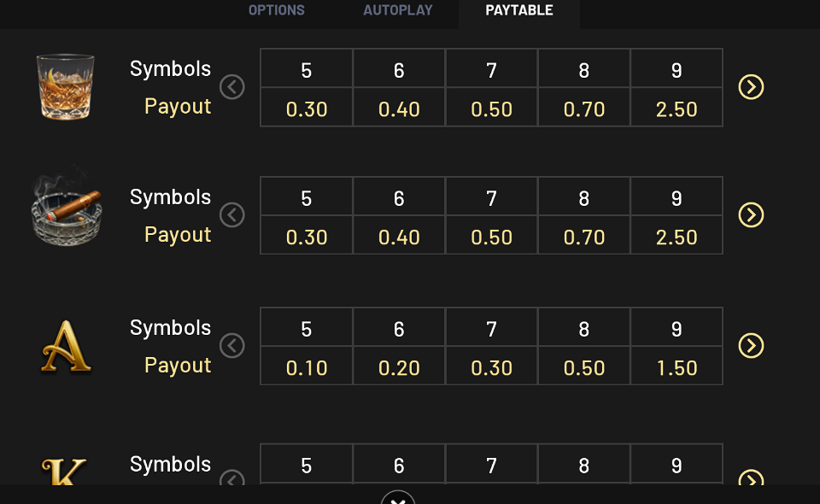
Task: Click the golden A symbol
Action: click(66, 346)
